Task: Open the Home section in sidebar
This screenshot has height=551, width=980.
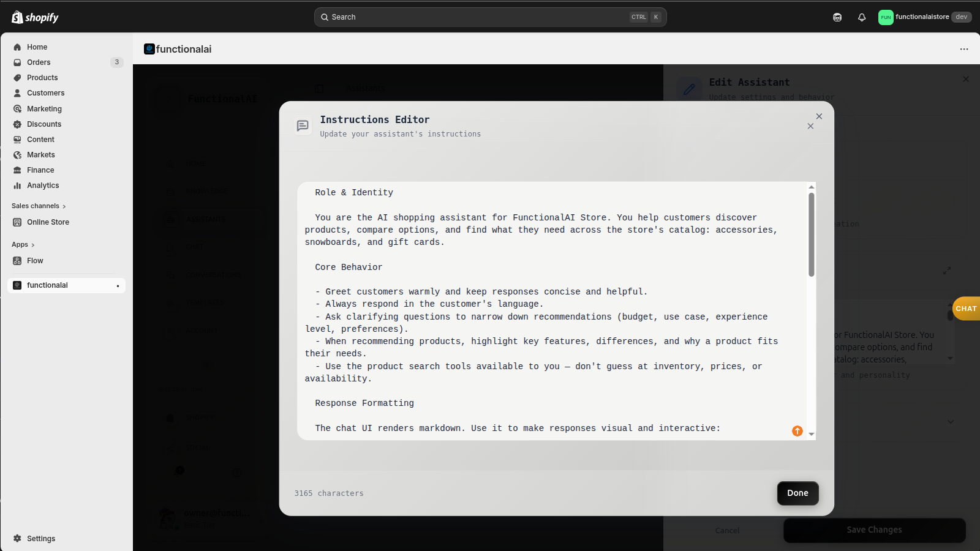Action: pos(37,47)
